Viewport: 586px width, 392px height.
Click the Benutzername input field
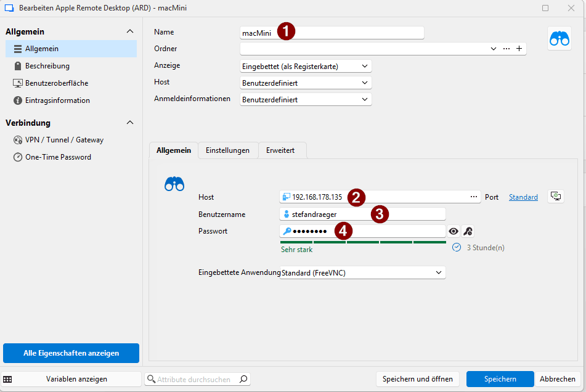pyautogui.click(x=362, y=214)
